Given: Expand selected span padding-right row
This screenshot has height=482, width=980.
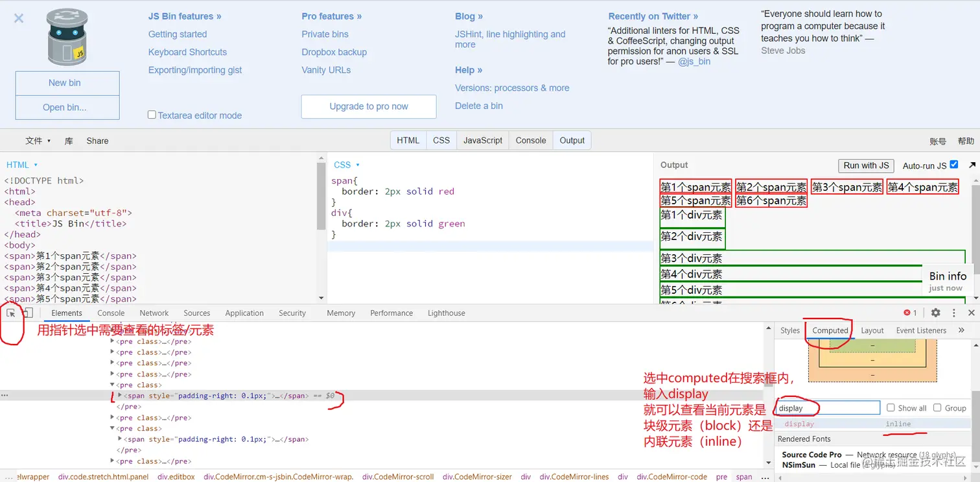Looking at the screenshot, I should tap(120, 395).
